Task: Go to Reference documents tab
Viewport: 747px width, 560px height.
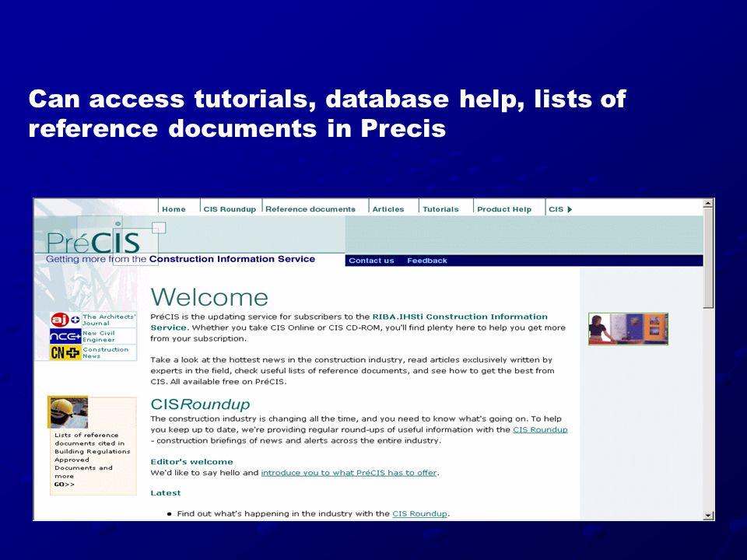Action: tap(310, 209)
